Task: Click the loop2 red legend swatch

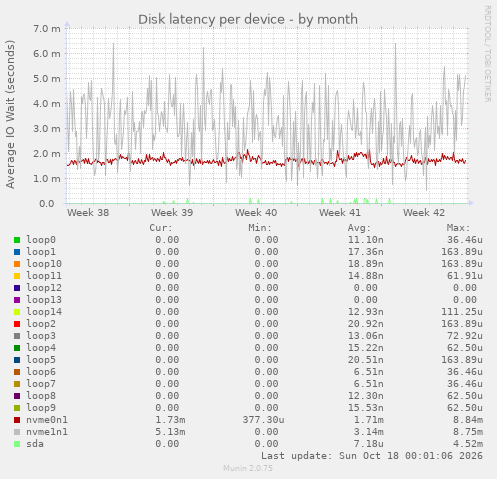Action: coord(17,324)
